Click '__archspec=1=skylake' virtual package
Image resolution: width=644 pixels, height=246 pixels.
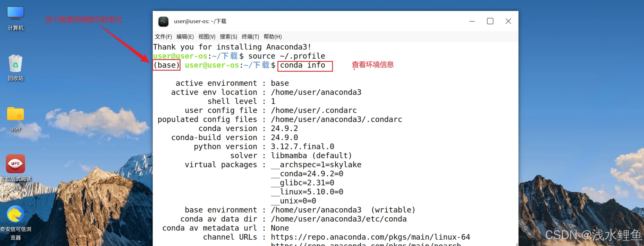(x=316, y=165)
